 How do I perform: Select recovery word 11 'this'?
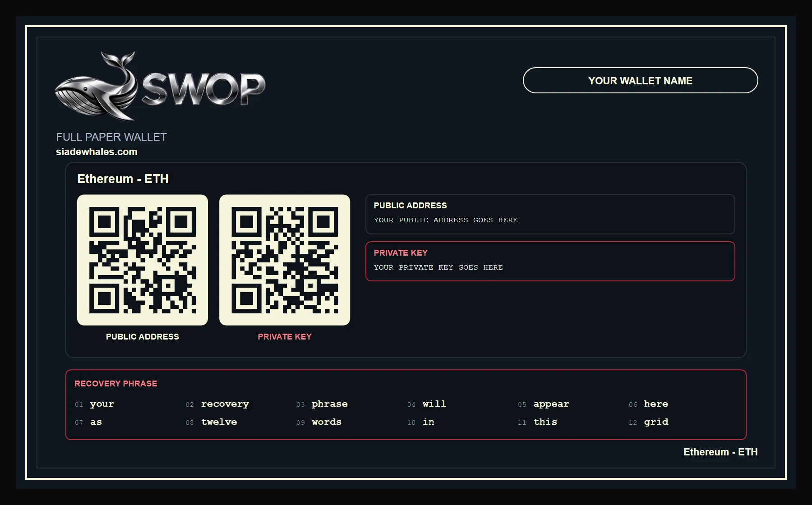(545, 422)
